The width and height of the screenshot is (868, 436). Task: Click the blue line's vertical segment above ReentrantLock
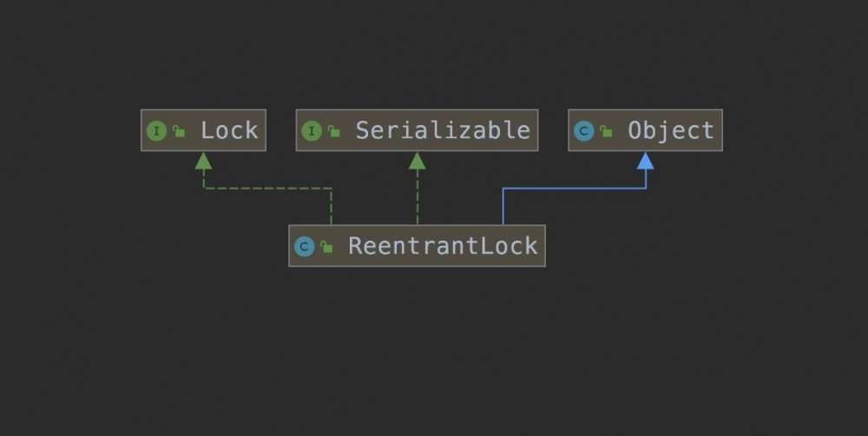503,207
